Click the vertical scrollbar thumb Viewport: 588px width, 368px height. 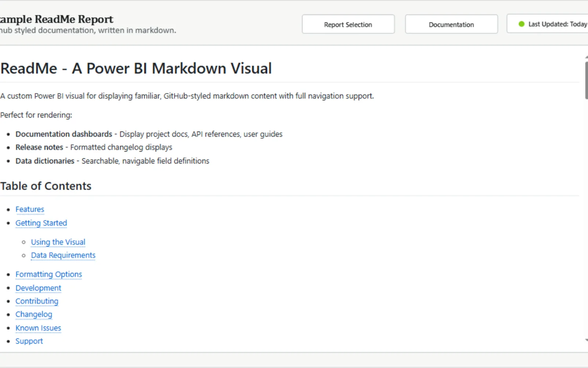click(587, 80)
